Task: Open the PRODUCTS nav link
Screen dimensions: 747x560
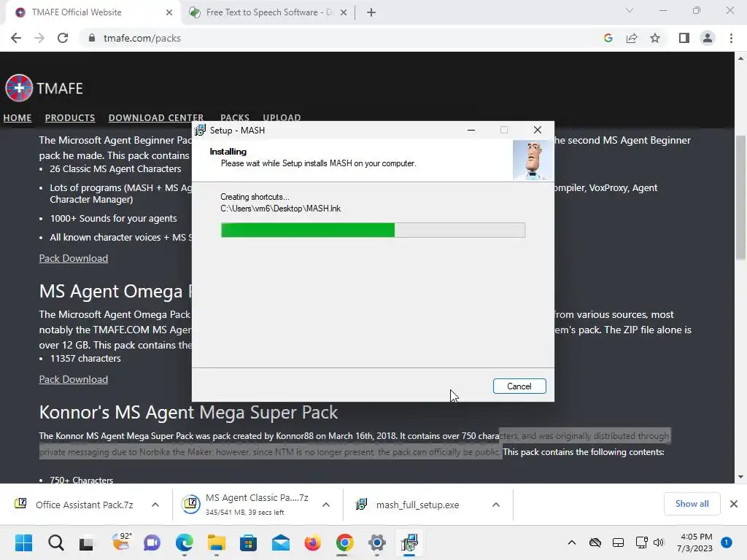Action: coord(70,117)
